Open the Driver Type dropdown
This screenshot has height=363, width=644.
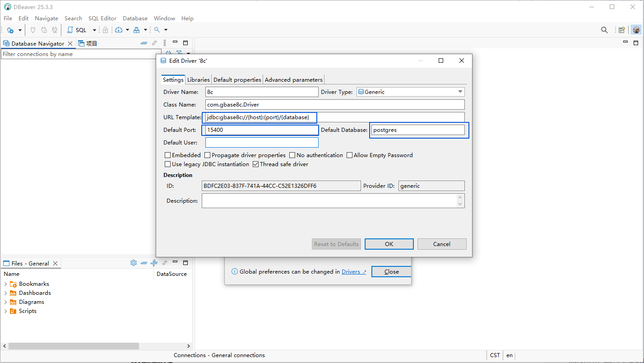tap(410, 92)
